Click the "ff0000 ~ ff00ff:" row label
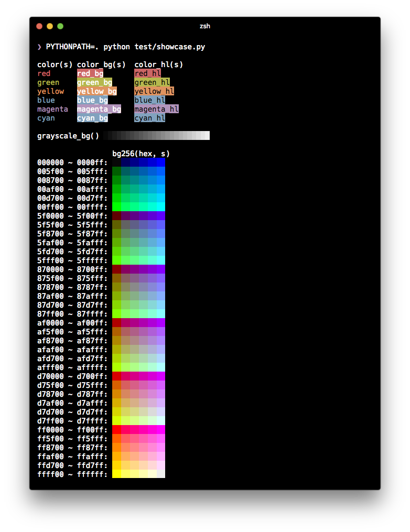The width and height of the screenshot is (410, 532). [72, 430]
